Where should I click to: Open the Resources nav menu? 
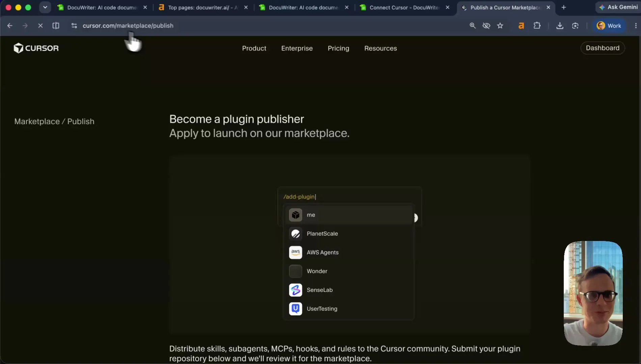pos(381,48)
